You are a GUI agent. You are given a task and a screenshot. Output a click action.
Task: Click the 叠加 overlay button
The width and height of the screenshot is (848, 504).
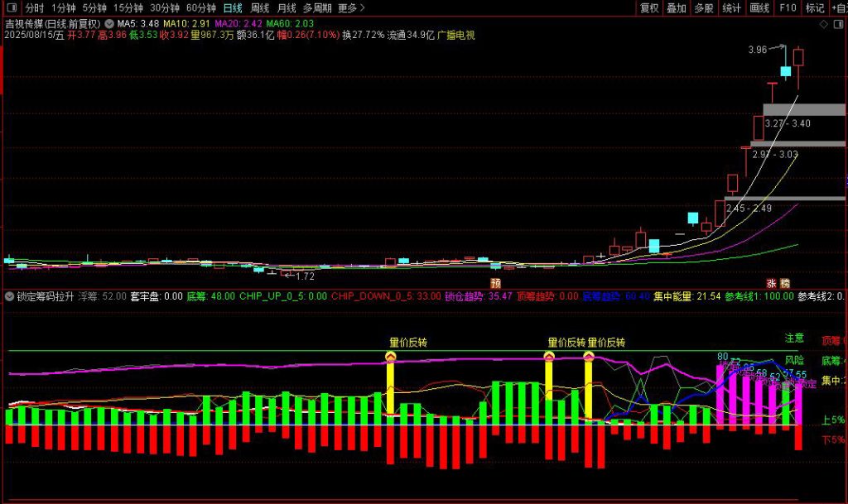point(677,8)
